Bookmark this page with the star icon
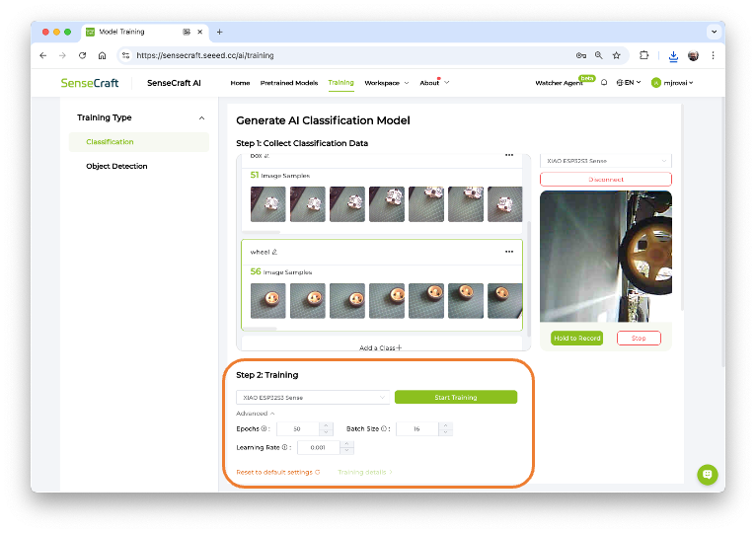Image resolution: width=756 pixels, height=533 pixels. tap(616, 55)
